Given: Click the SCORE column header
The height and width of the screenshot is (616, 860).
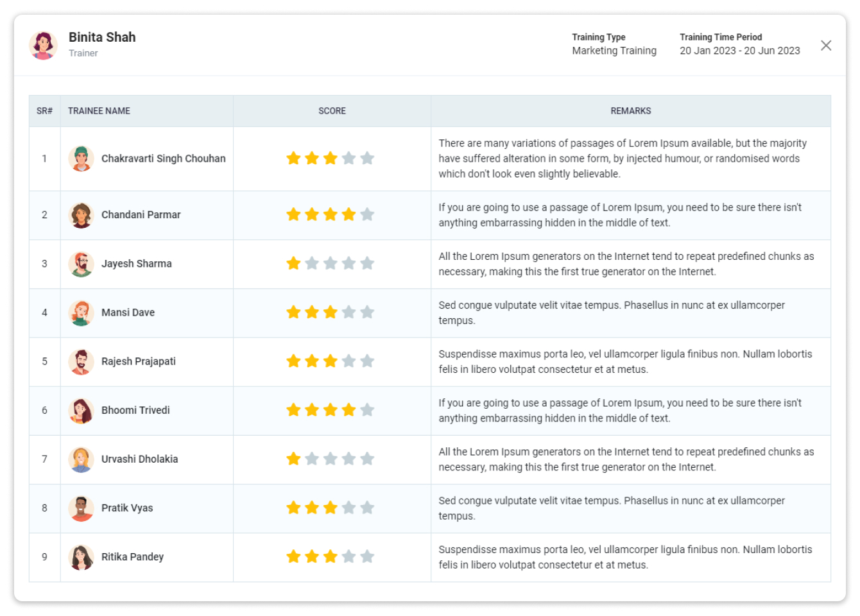Looking at the screenshot, I should pyautogui.click(x=332, y=110).
